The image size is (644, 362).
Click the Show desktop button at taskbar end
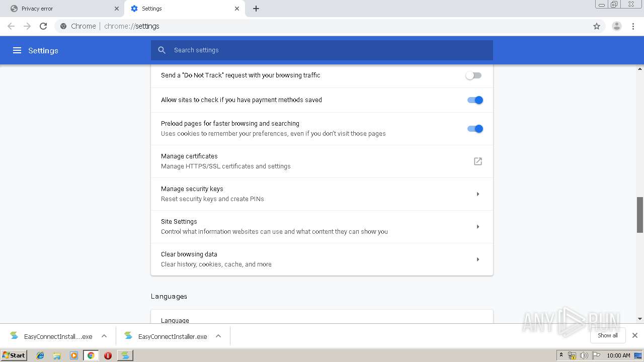pyautogui.click(x=638, y=355)
